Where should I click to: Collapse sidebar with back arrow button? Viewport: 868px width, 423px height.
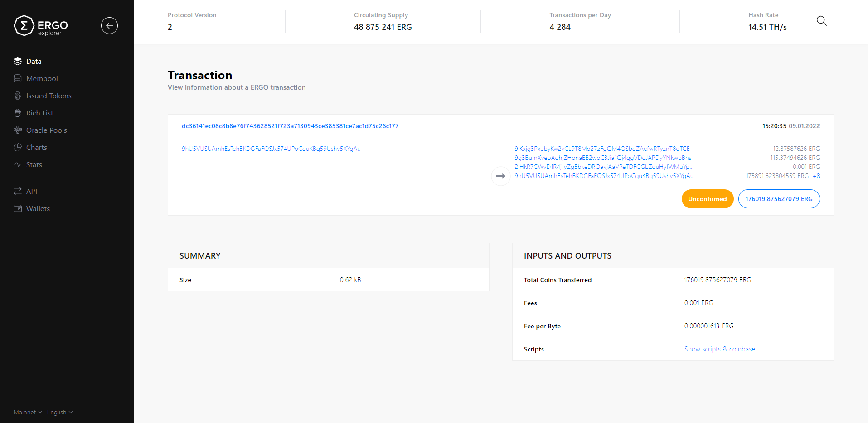pos(109,26)
